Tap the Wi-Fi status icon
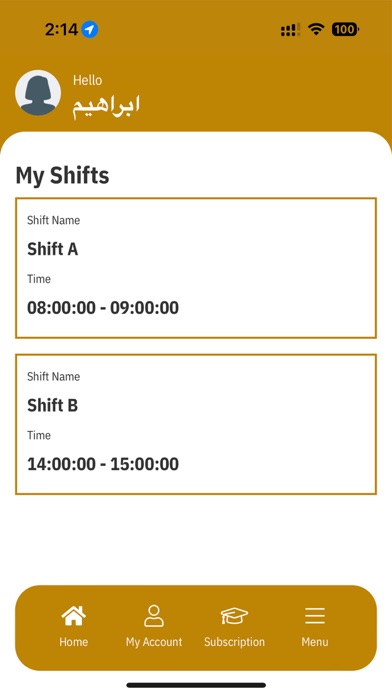The height and width of the screenshot is (696, 392). 316,30
